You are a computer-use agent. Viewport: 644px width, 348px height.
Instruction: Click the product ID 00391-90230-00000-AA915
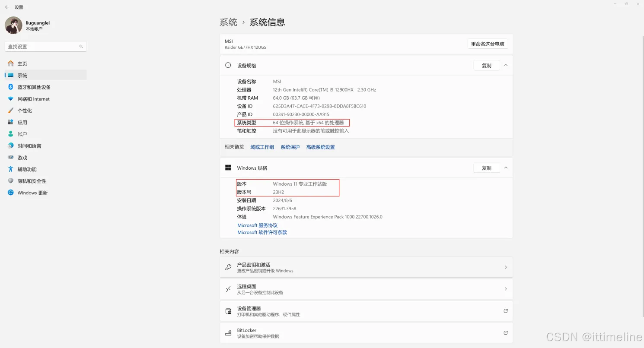point(301,114)
